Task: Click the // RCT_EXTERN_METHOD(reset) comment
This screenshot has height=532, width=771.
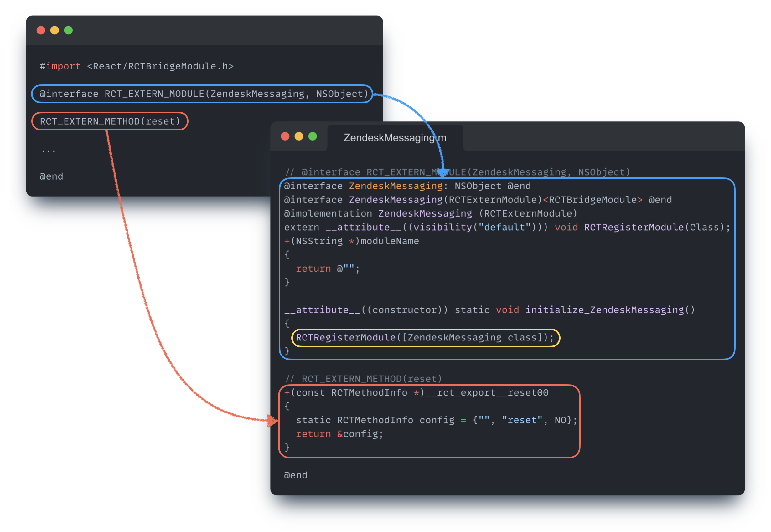Action: click(364, 379)
